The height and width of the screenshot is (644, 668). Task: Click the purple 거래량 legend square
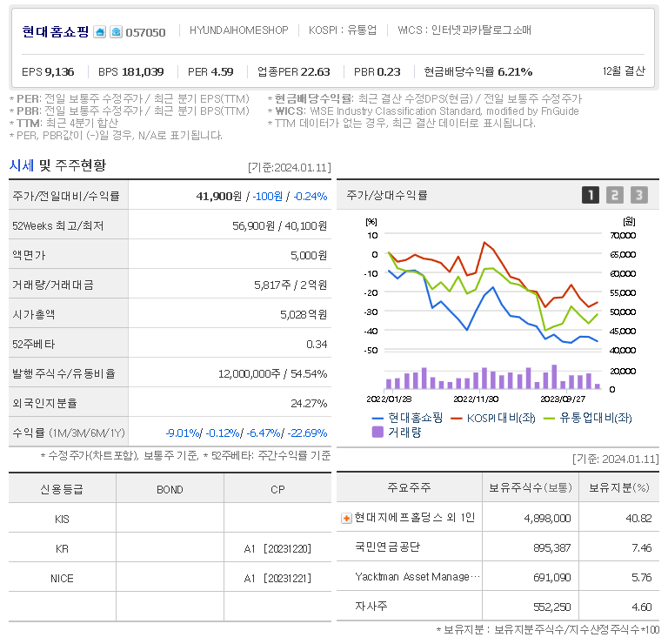click(x=377, y=432)
